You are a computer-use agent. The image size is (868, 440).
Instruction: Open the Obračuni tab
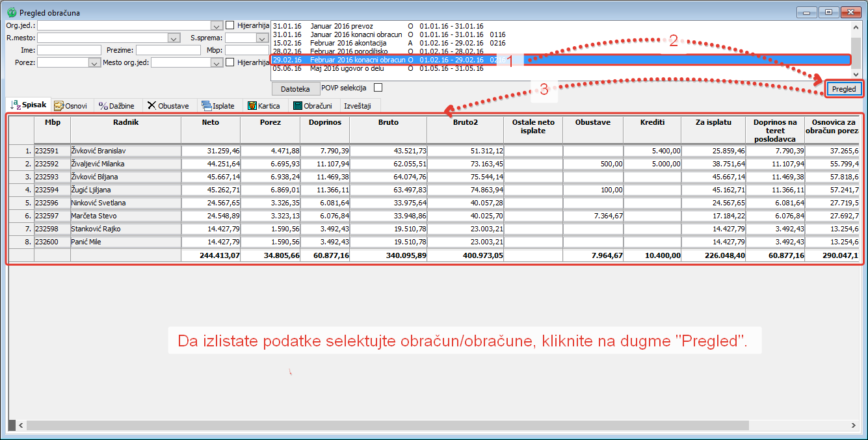[x=313, y=105]
